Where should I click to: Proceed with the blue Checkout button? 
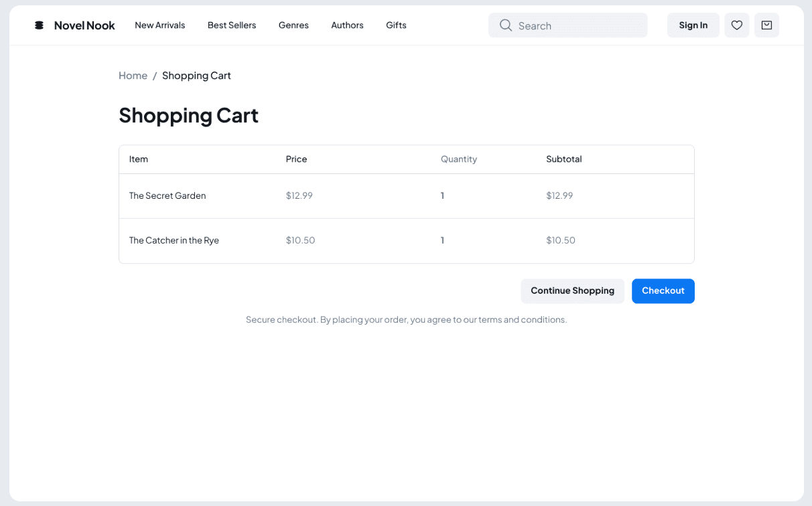coord(663,291)
